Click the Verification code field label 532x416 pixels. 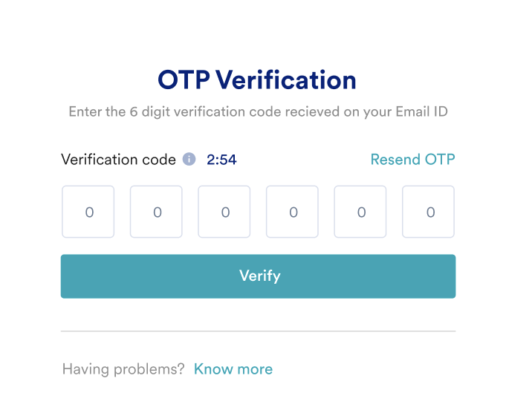pos(118,159)
